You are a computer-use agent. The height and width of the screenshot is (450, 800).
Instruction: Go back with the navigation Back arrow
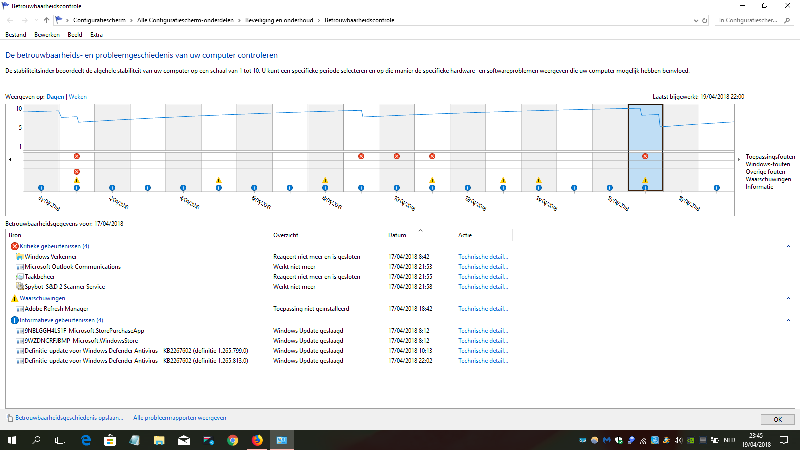(10, 20)
